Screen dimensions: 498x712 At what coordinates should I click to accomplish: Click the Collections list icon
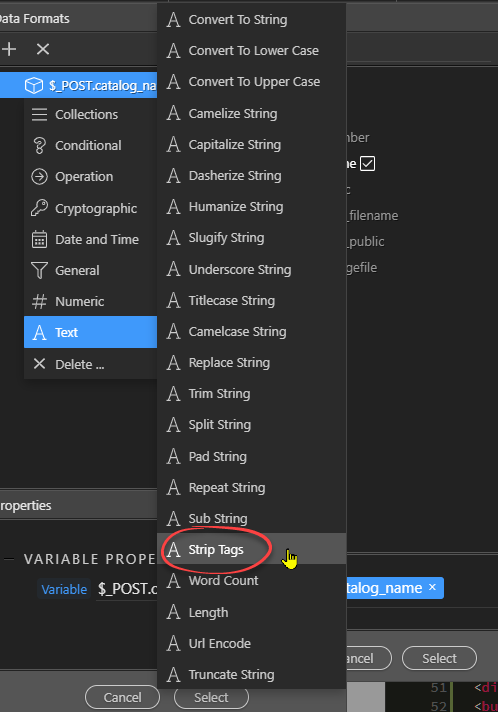[39, 114]
